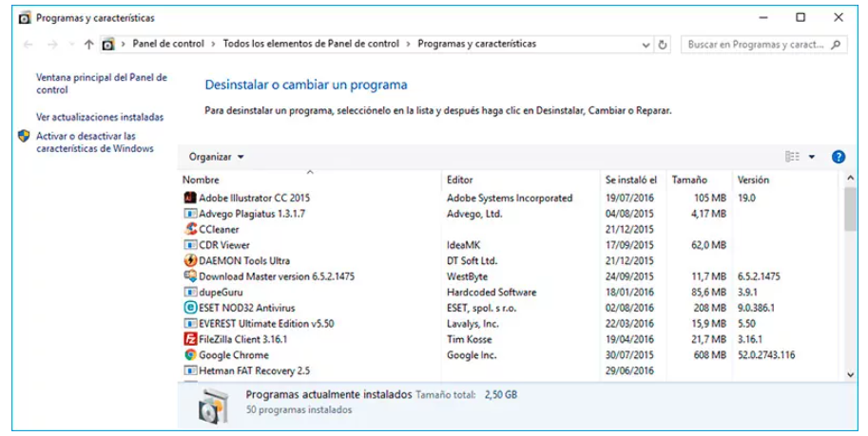
Task: Expand the address bar history dropdown
Action: click(646, 45)
